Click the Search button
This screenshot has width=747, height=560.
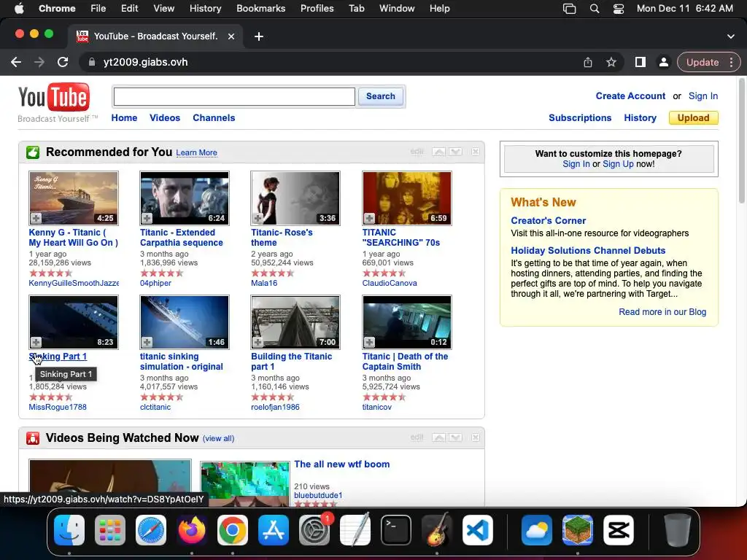pos(381,96)
